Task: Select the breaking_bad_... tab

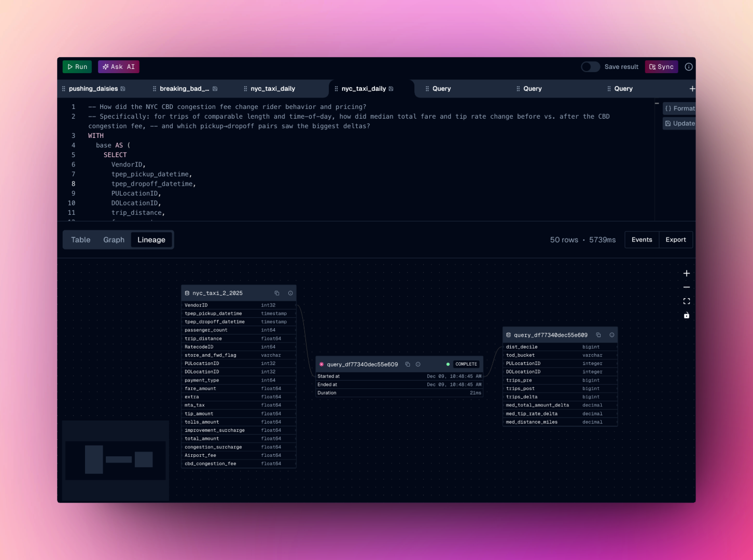Action: click(x=185, y=89)
